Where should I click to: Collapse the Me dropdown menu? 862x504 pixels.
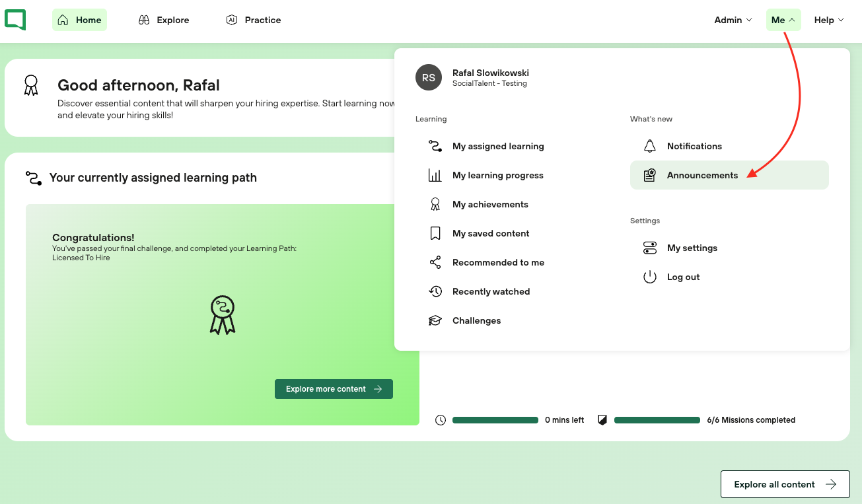click(783, 20)
